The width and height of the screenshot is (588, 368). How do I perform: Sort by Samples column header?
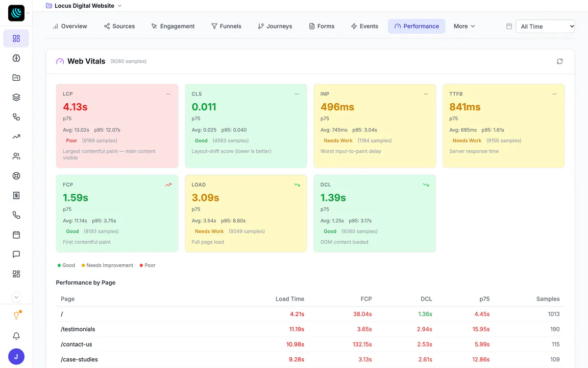[548, 299]
